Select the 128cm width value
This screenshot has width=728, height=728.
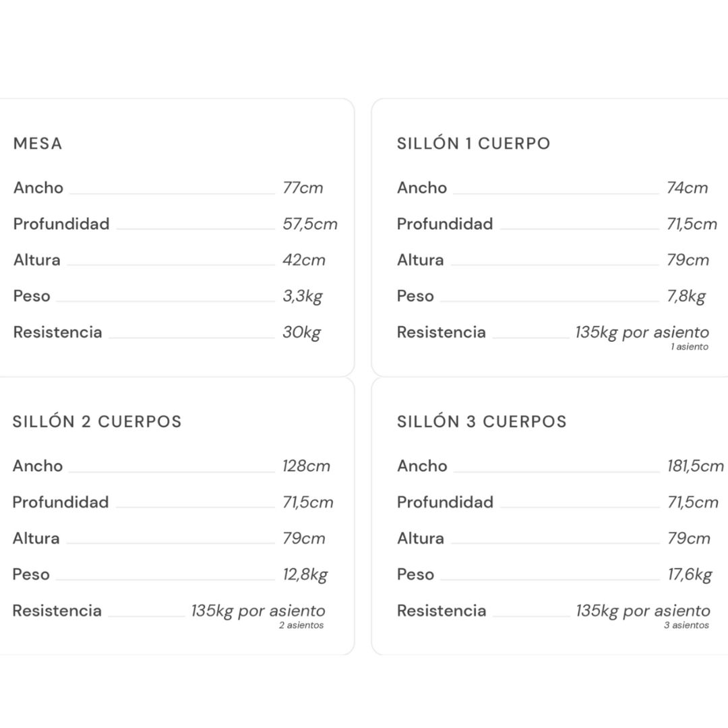[x=306, y=466]
